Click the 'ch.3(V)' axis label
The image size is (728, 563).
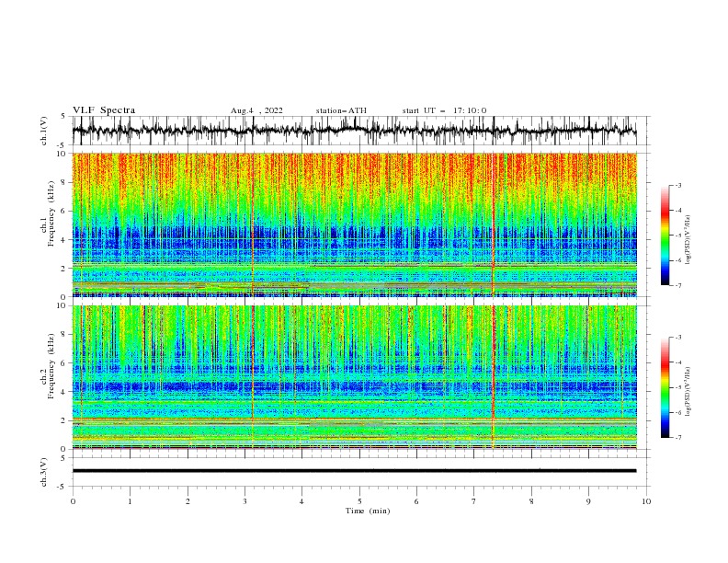point(44,472)
